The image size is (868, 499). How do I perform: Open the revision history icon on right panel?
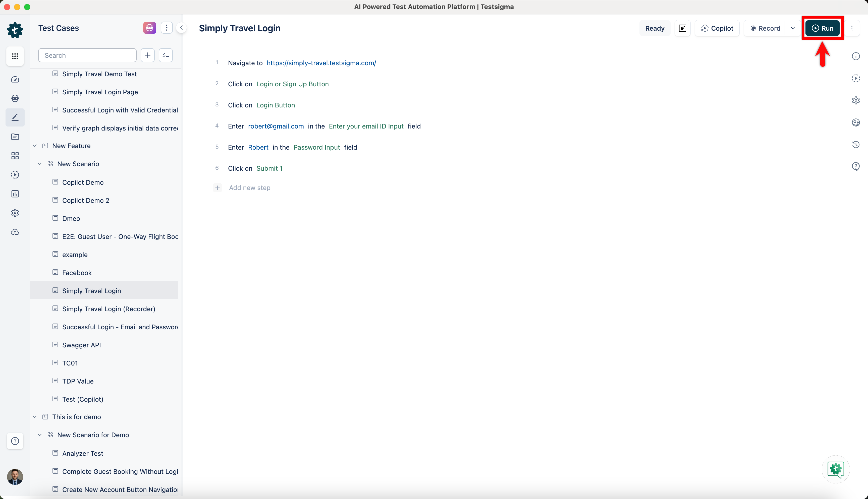click(856, 144)
